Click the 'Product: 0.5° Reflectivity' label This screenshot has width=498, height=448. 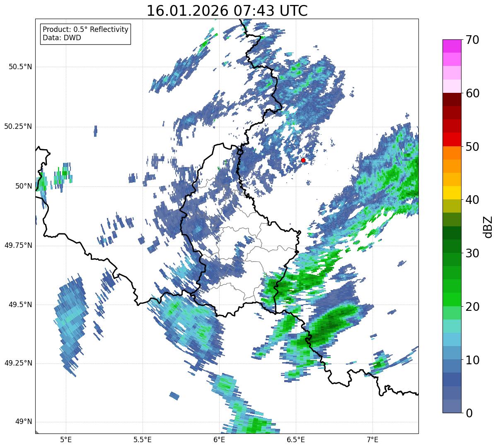pyautogui.click(x=85, y=30)
